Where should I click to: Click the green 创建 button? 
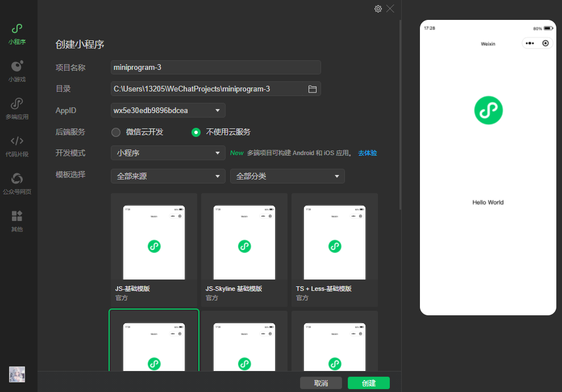click(x=368, y=383)
